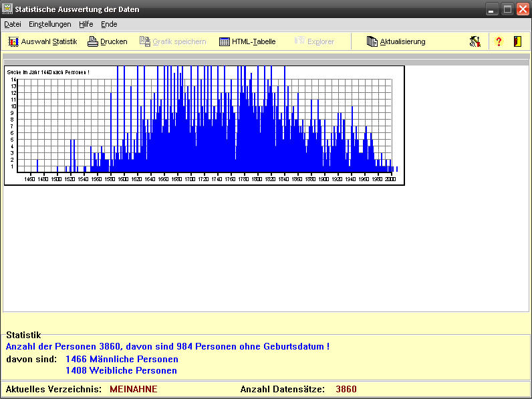Click the x-axis label 1900
The height and width of the screenshot is (399, 532).
coord(323,179)
